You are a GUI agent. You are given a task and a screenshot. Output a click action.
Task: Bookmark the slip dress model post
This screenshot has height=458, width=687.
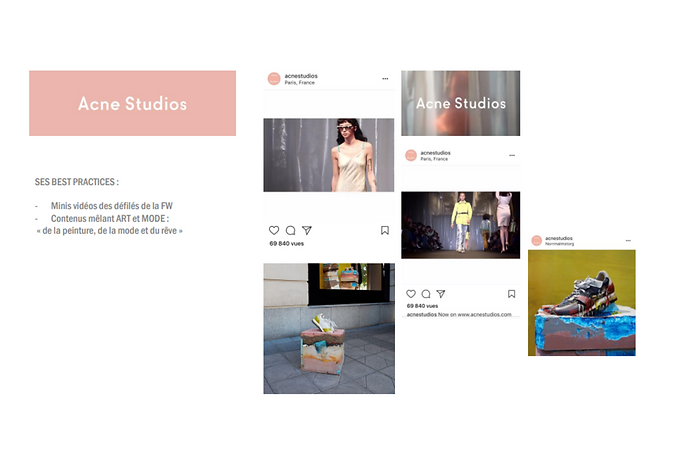385,230
